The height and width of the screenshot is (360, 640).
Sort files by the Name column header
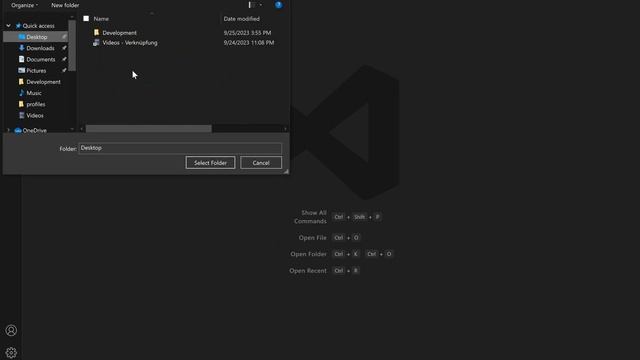pyautogui.click(x=101, y=19)
